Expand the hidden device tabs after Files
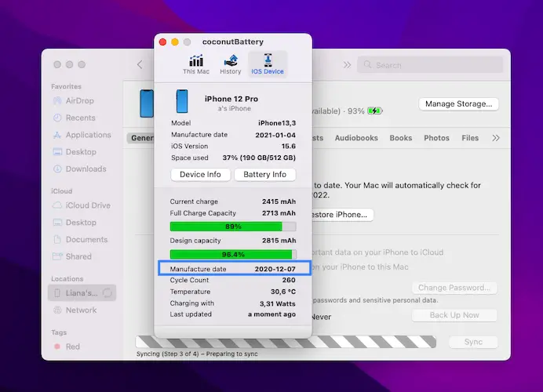This screenshot has width=543, height=392. point(495,138)
